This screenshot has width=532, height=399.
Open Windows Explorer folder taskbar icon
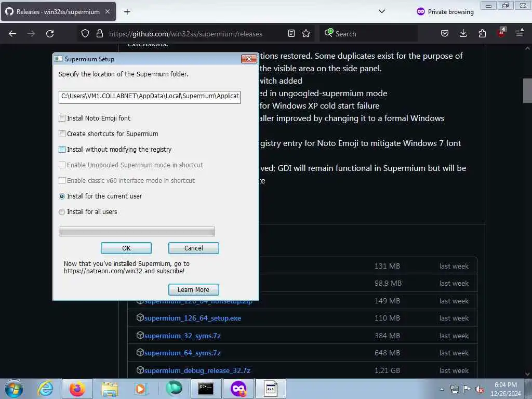tap(110, 389)
